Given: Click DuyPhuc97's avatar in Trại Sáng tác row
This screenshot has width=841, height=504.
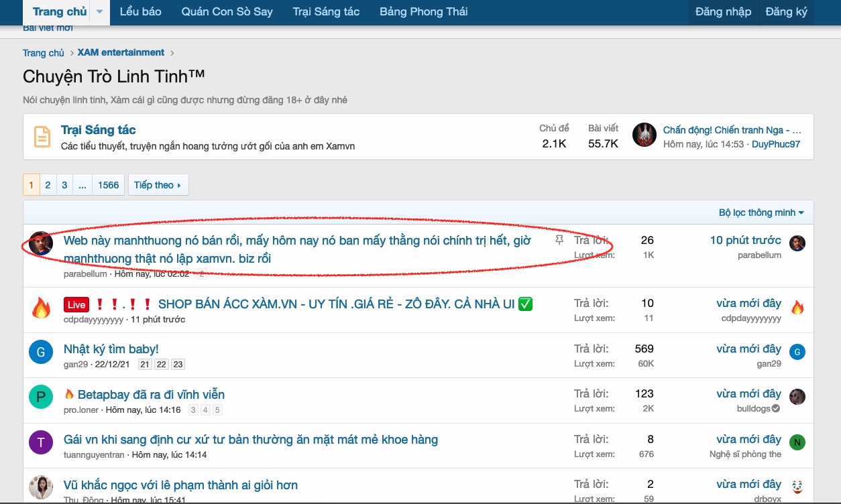Looking at the screenshot, I should (644, 135).
